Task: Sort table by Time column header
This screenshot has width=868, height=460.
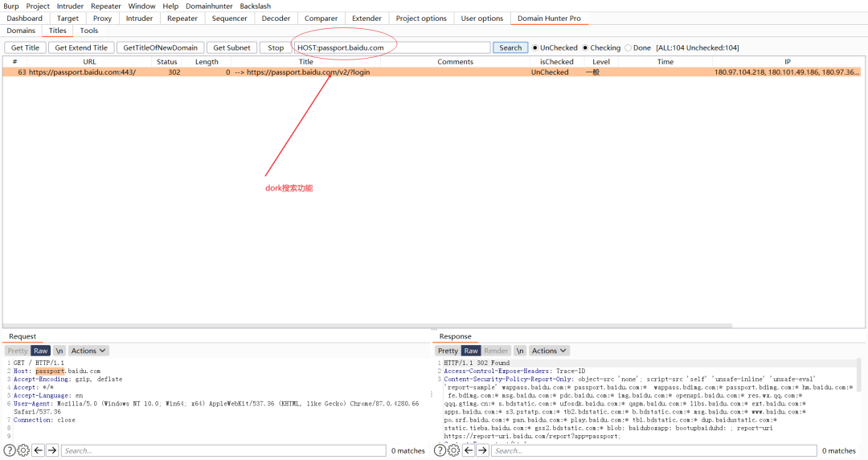Action: tap(665, 61)
